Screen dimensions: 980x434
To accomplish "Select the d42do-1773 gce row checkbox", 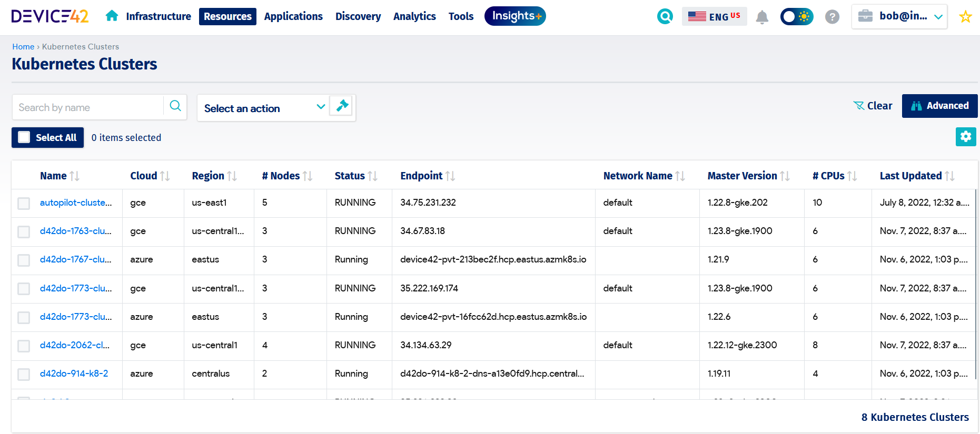I will (x=24, y=289).
